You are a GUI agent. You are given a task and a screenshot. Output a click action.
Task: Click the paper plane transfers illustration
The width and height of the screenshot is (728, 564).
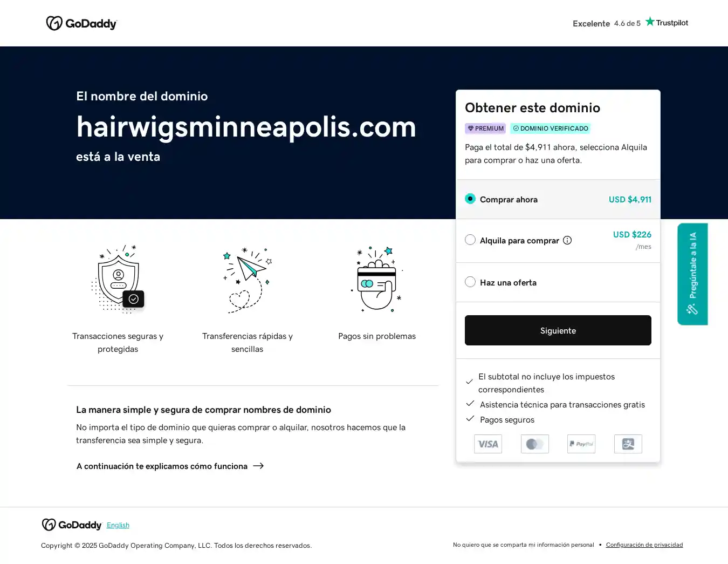point(248,279)
